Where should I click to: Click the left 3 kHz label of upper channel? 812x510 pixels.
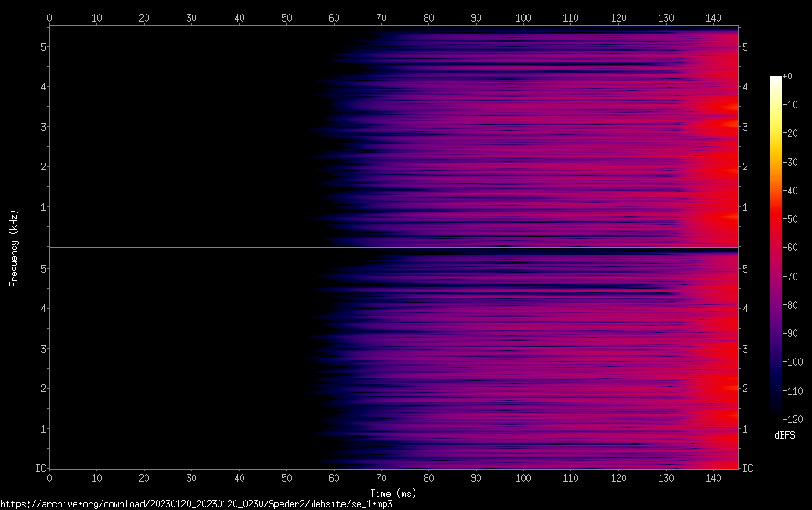coord(43,126)
